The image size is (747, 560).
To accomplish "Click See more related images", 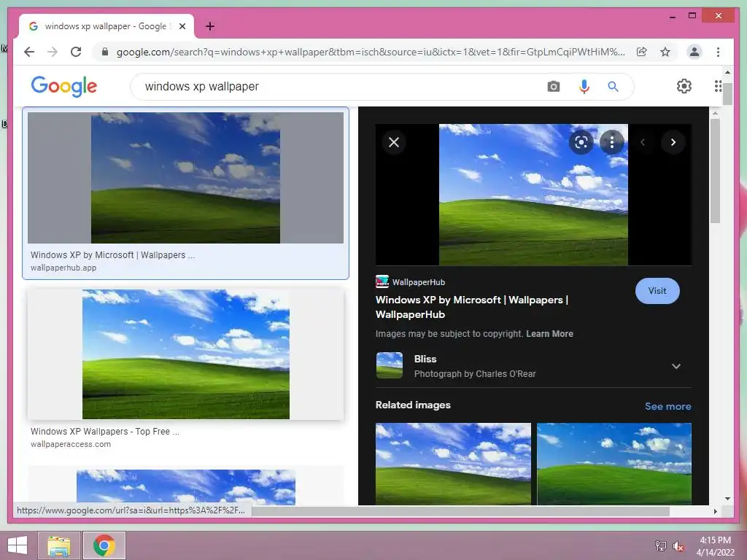I will tap(668, 406).
